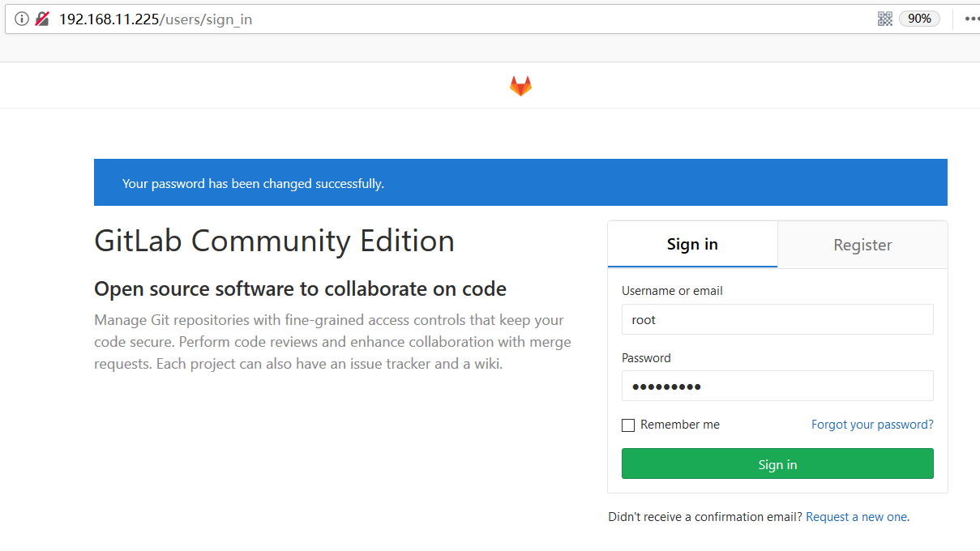Follow the Request a new one link
The image size is (980, 551).
coord(856,517)
